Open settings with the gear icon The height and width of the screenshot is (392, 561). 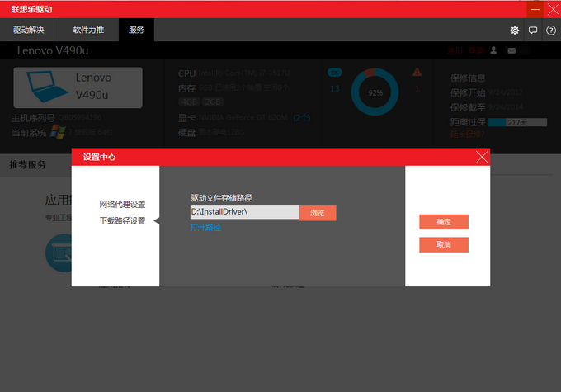click(515, 31)
